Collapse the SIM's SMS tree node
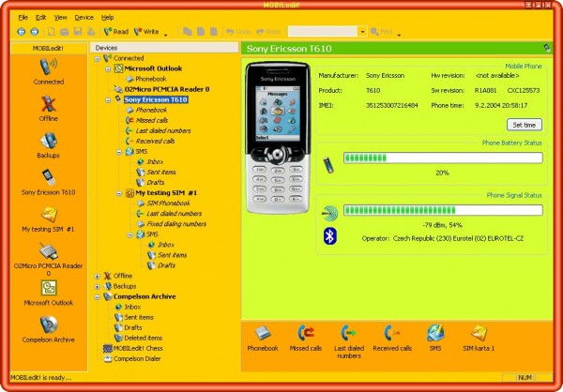 pyautogui.click(x=130, y=234)
